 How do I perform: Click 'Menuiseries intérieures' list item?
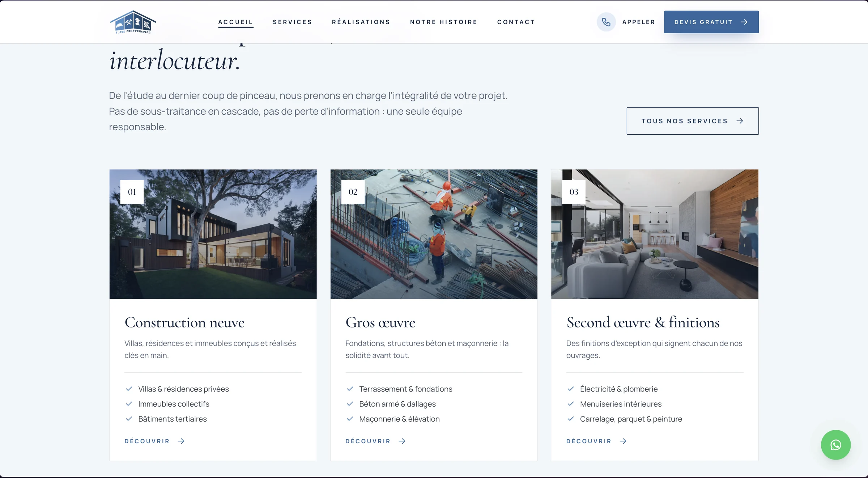621,404
